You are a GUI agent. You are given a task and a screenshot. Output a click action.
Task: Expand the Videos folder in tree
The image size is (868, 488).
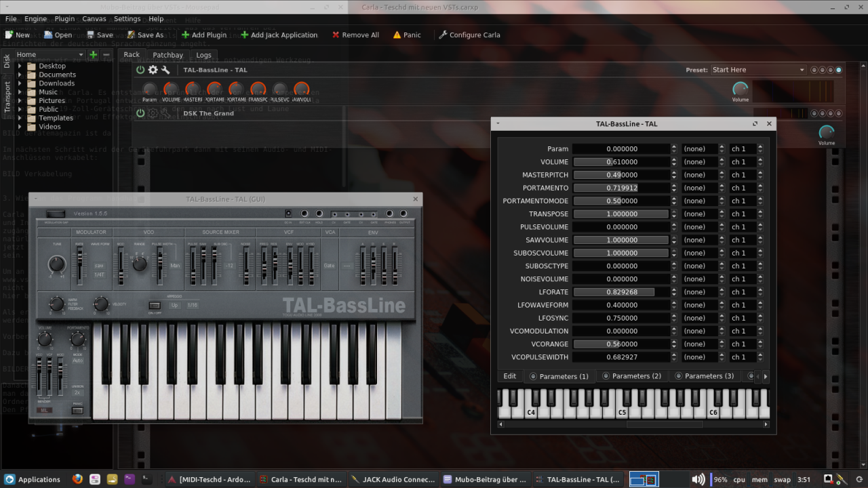(20, 126)
